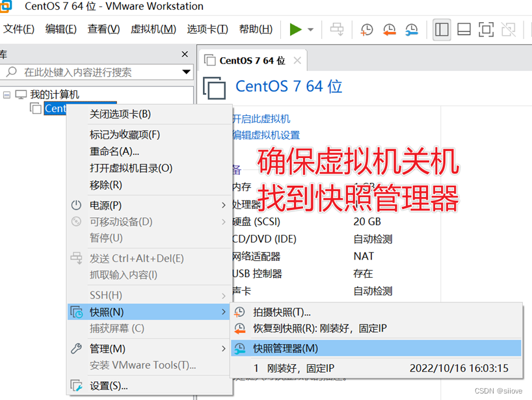This screenshot has width=532, height=400.
Task: Enter full screen mode icon
Action: (486, 29)
